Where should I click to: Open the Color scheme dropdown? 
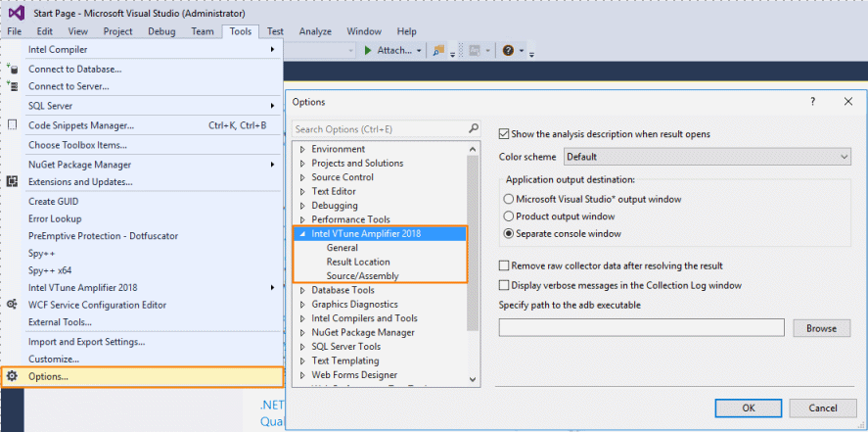coord(707,157)
